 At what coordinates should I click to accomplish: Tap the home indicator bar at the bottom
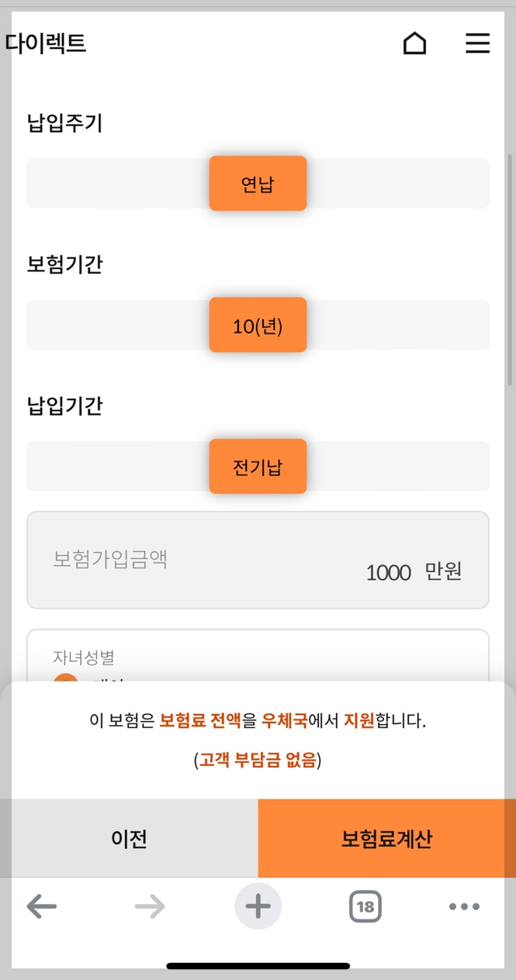(258, 965)
